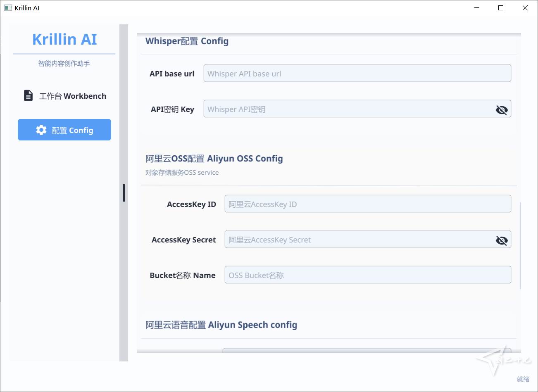The image size is (538, 392).
Task: Click the Krillin AI title bar app icon
Action: tap(8, 8)
